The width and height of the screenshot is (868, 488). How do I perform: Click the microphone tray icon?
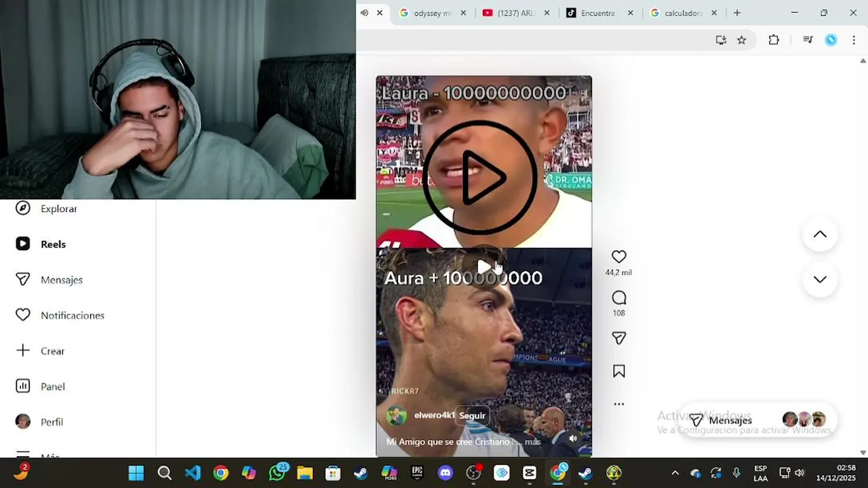pyautogui.click(x=736, y=473)
